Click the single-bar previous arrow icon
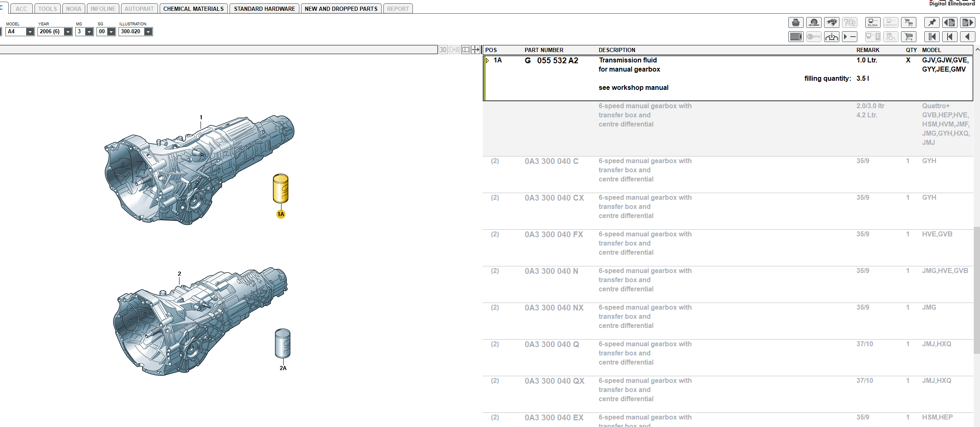The image size is (980, 427). [950, 37]
